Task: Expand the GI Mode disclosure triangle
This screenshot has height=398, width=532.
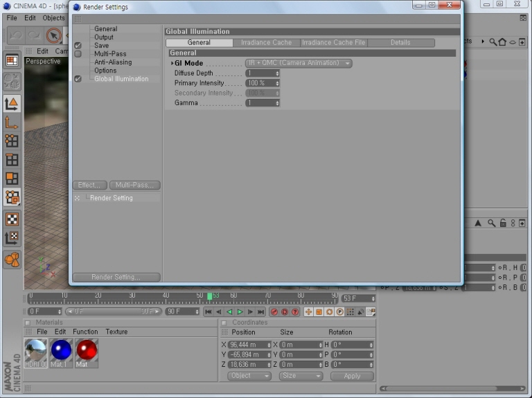Action: click(172, 63)
